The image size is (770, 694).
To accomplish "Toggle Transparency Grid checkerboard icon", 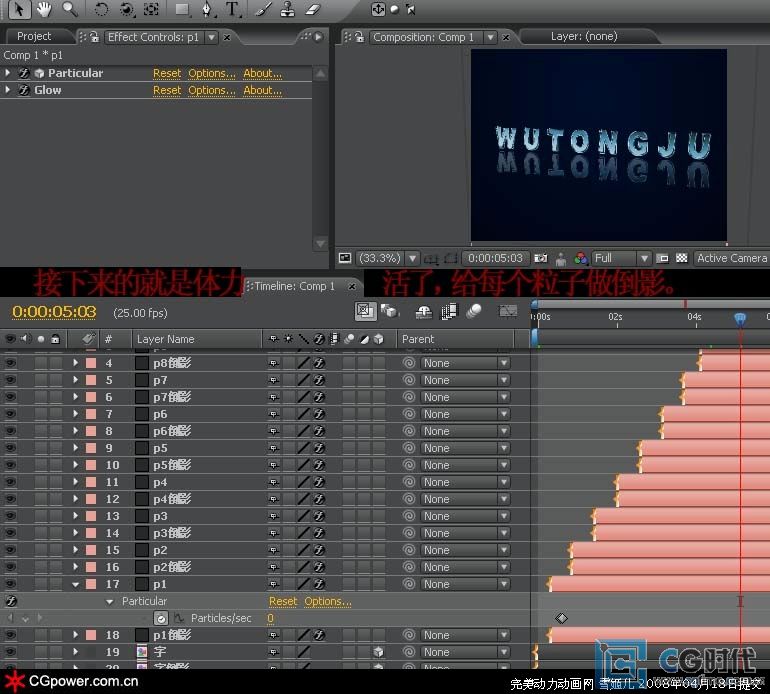I will [682, 258].
